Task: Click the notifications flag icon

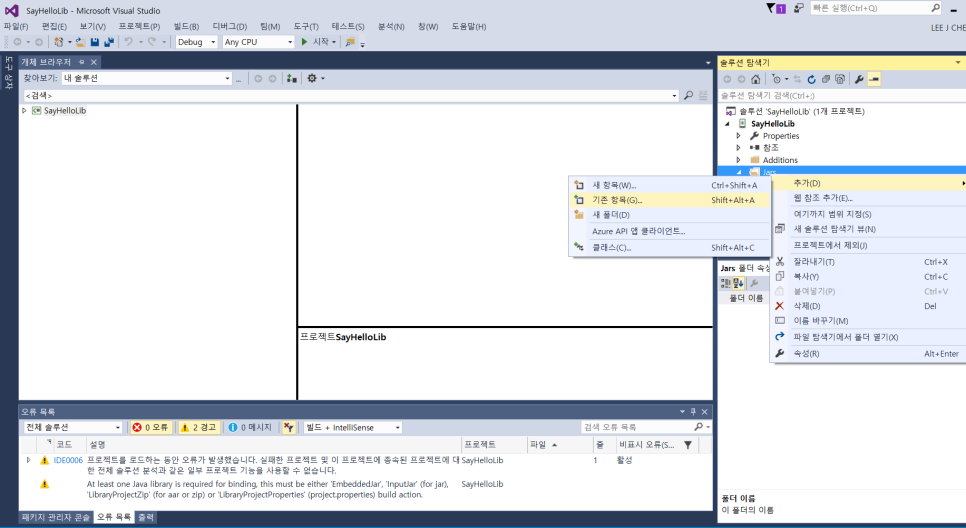Action: pyautogui.click(x=771, y=8)
